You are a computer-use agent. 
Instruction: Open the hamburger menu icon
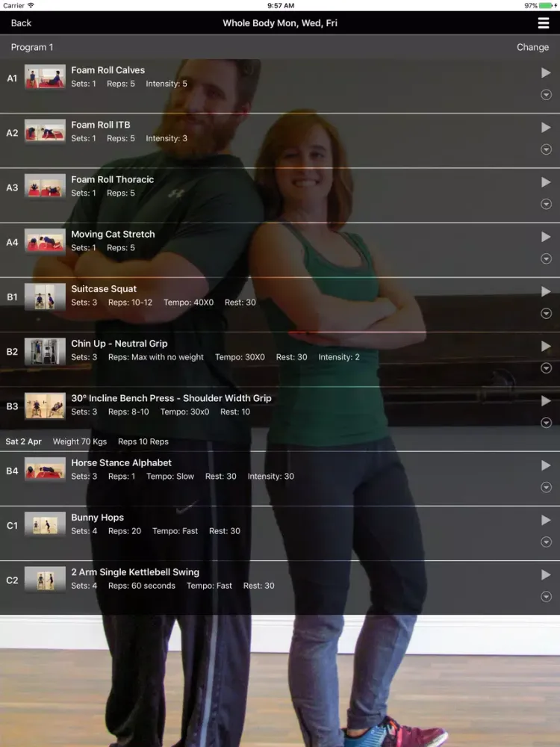pyautogui.click(x=543, y=23)
